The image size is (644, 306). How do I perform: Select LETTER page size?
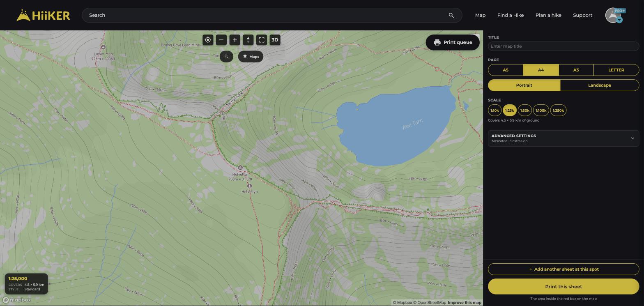click(x=616, y=70)
